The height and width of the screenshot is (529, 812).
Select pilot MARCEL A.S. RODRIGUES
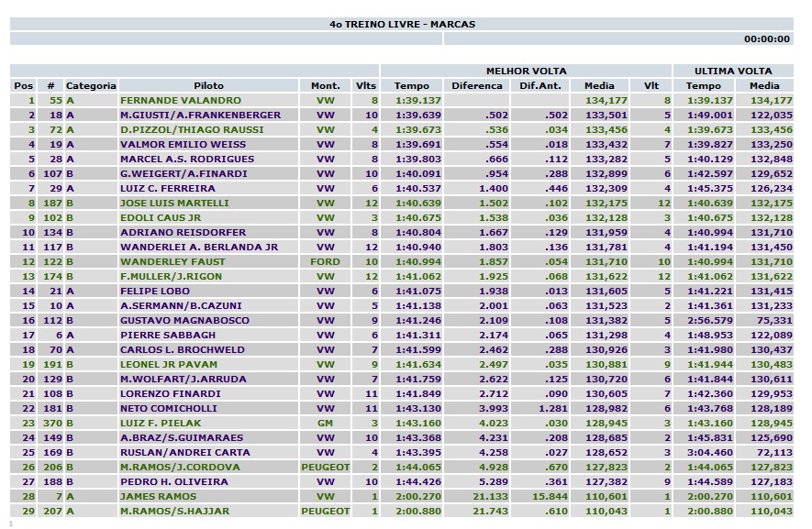point(187,159)
